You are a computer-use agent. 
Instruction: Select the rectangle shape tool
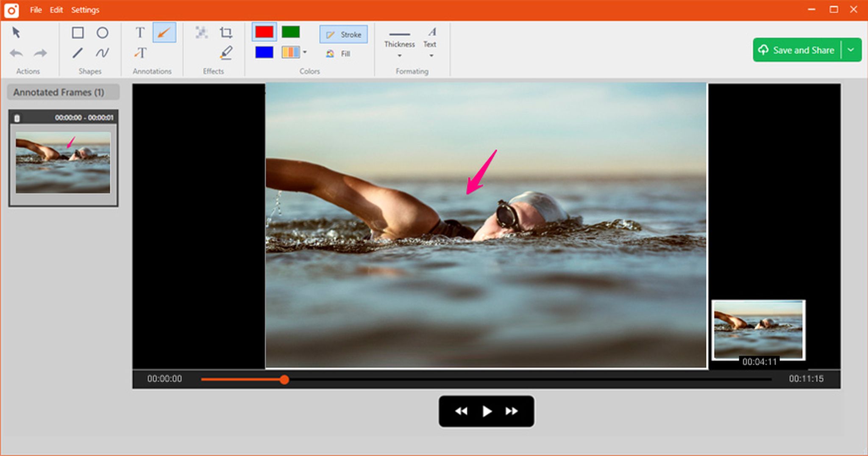tap(78, 33)
